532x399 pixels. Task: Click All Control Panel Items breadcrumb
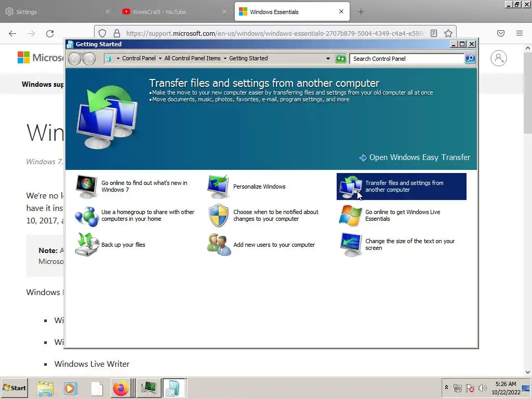pos(192,58)
